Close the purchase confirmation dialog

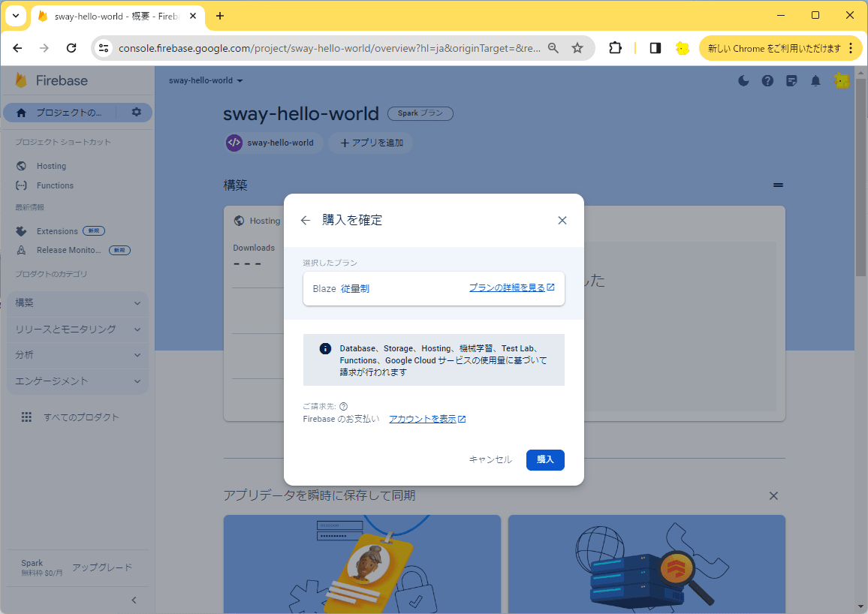coord(562,220)
